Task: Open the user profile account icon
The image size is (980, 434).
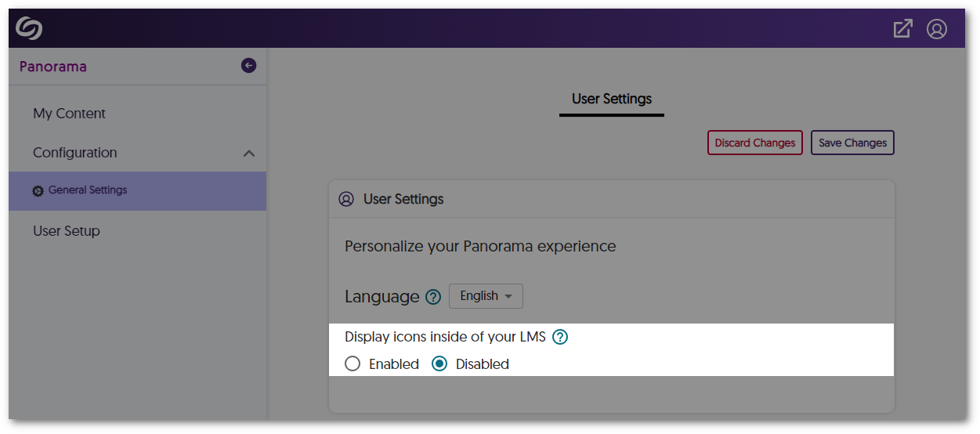Action: pyautogui.click(x=936, y=29)
